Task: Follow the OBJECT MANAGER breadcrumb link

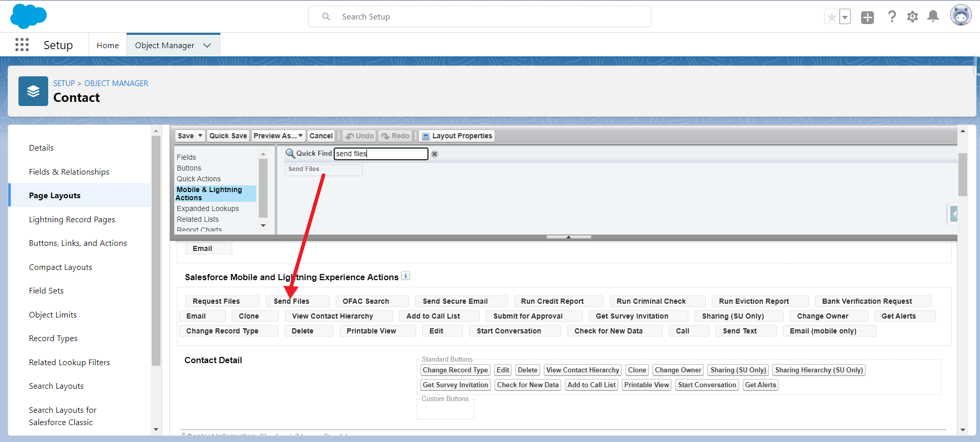Action: coord(116,83)
